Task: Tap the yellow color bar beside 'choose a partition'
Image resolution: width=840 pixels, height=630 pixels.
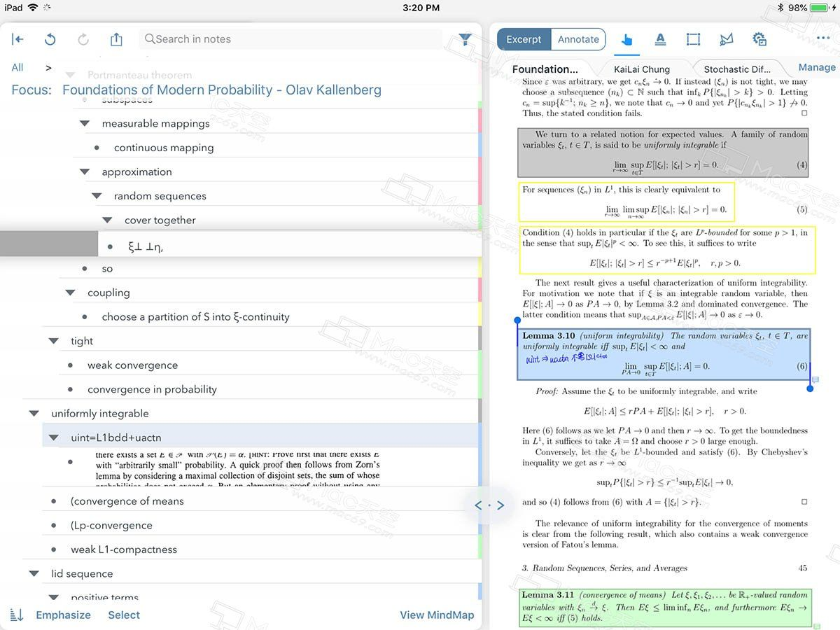Action: pyautogui.click(x=480, y=315)
